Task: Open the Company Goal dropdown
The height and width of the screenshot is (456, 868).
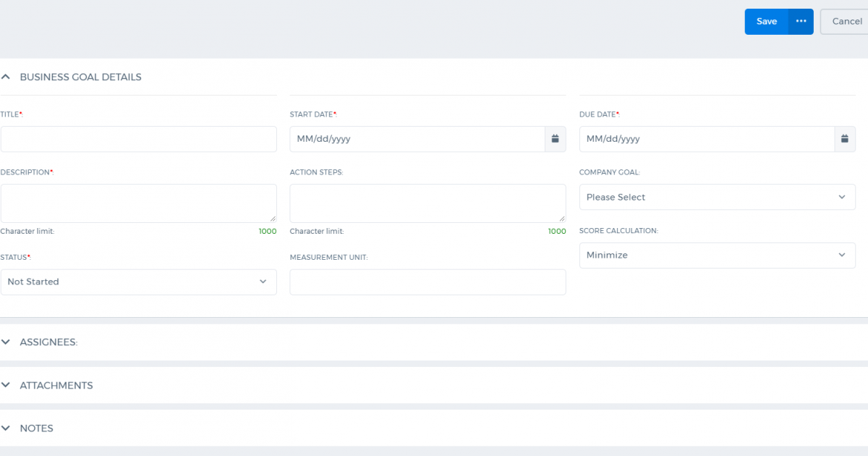Action: [718, 197]
